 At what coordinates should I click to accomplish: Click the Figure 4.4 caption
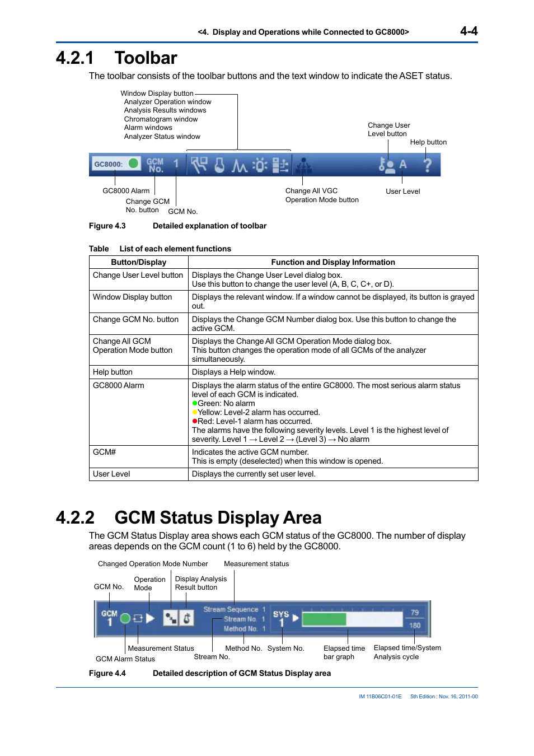[x=210, y=673]
